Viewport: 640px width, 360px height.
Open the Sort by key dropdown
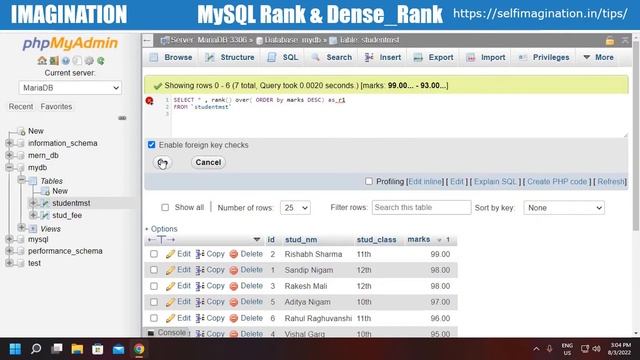point(564,208)
